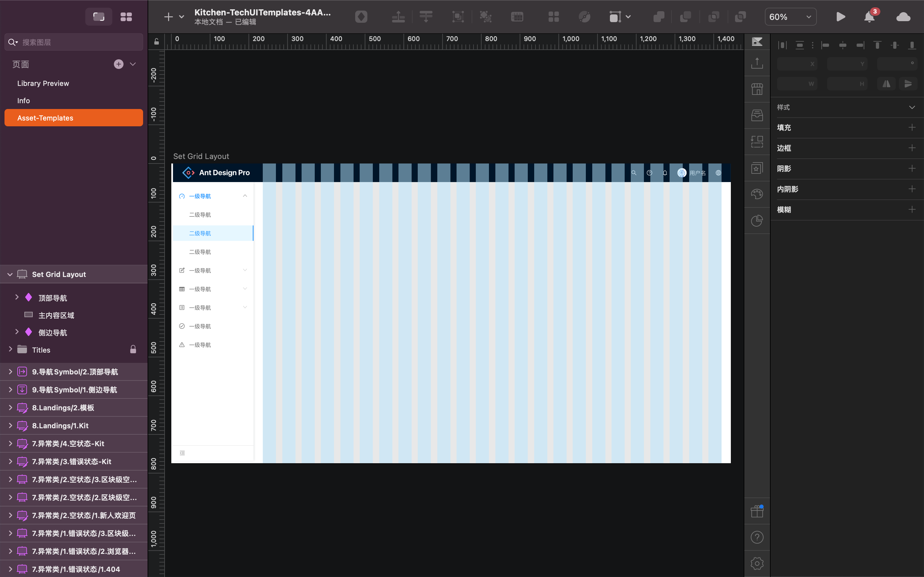Image resolution: width=924 pixels, height=577 pixels.
Task: Select the Library Preview page
Action: (x=43, y=83)
